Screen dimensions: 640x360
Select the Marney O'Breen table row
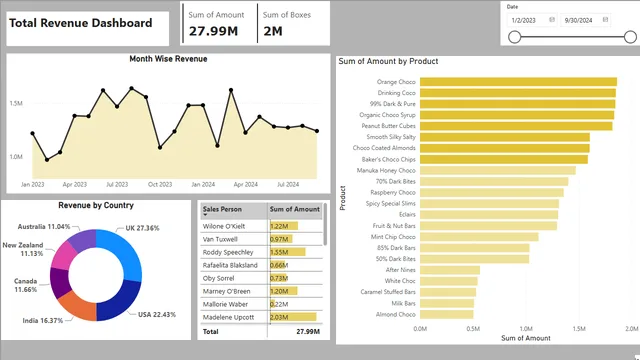(261, 291)
